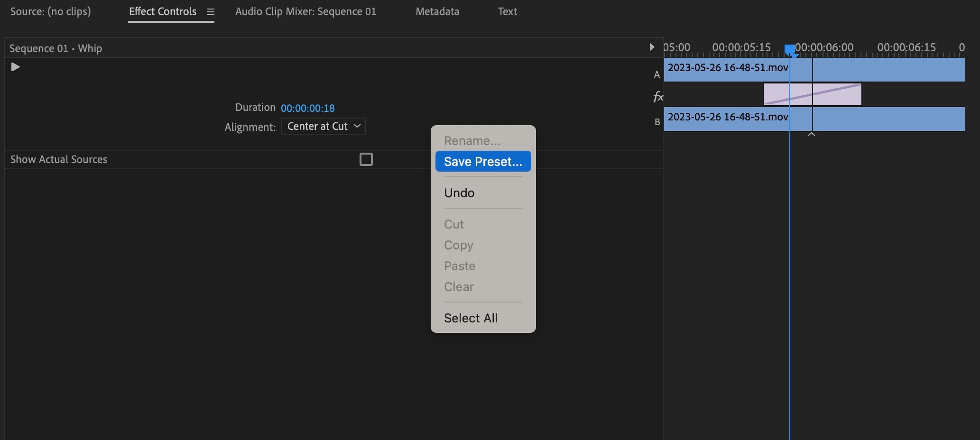Select the Whip transition bar in the timeline
Image resolution: width=980 pixels, height=440 pixels.
[812, 94]
